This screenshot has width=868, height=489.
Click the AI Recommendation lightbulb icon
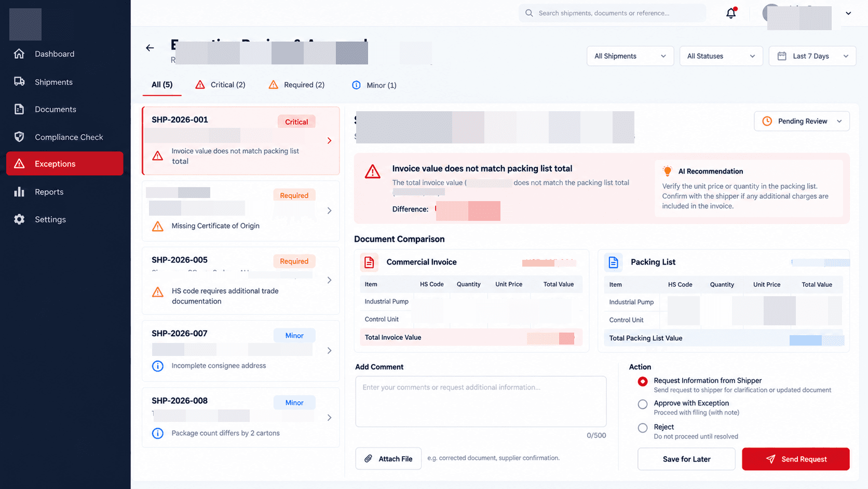click(668, 171)
